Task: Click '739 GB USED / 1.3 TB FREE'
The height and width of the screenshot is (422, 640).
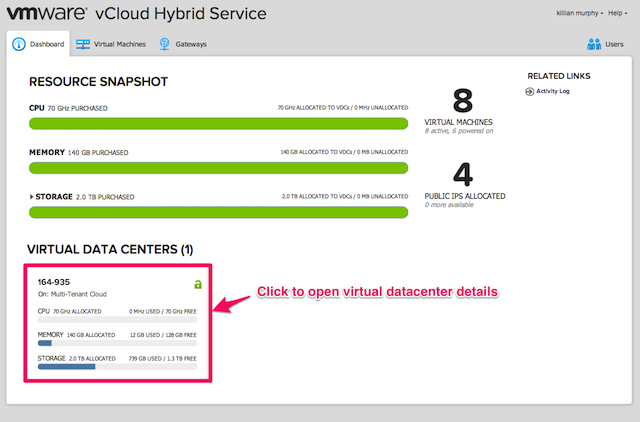Action: coord(162,359)
